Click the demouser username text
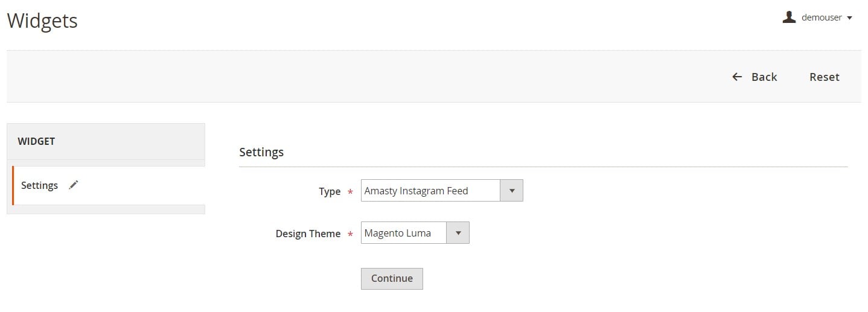This screenshot has width=868, height=312. coord(822,18)
